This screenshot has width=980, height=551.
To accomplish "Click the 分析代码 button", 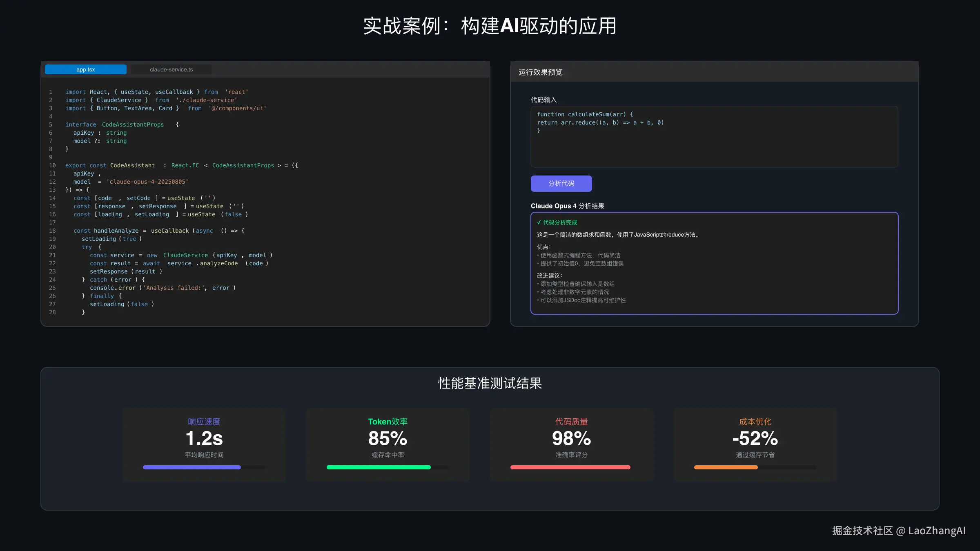I will [561, 183].
